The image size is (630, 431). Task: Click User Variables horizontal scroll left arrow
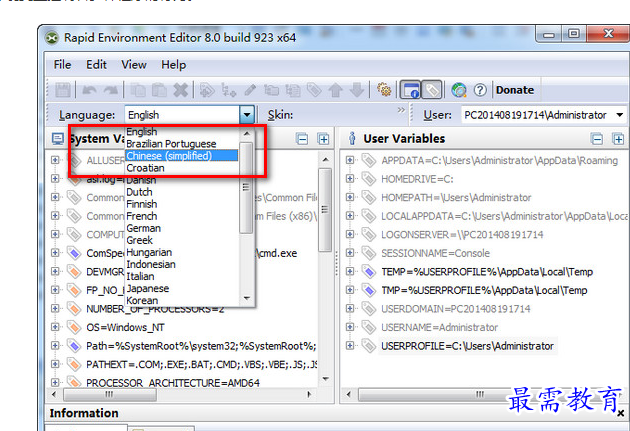(348, 394)
